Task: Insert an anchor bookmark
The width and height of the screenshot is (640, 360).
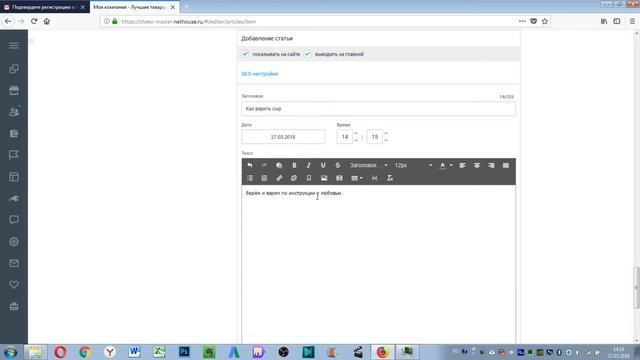Action: [x=309, y=178]
